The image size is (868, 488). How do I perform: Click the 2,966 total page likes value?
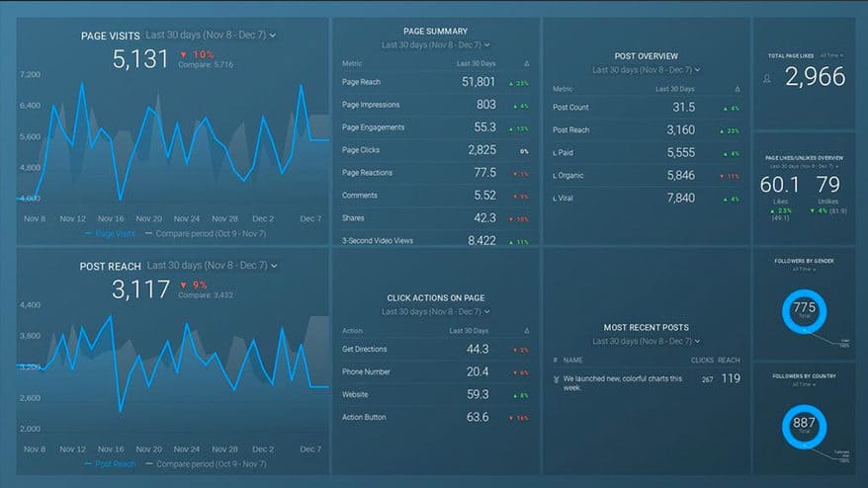coord(815,77)
